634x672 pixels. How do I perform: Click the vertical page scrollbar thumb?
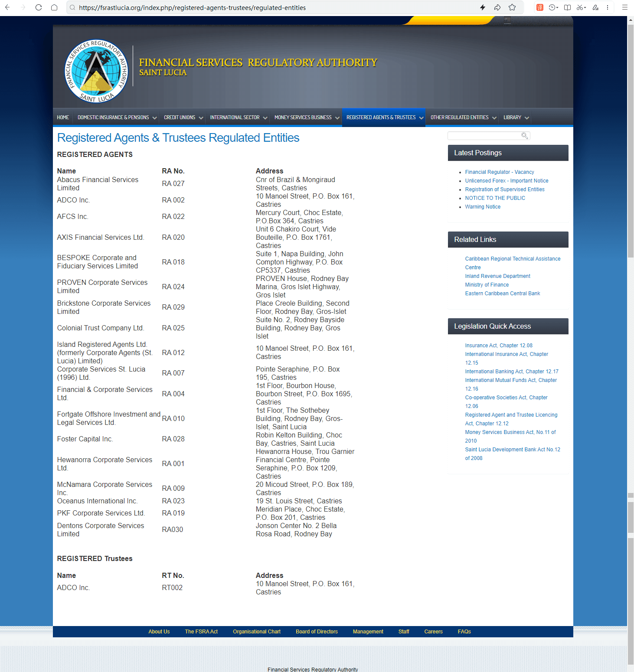click(x=631, y=141)
